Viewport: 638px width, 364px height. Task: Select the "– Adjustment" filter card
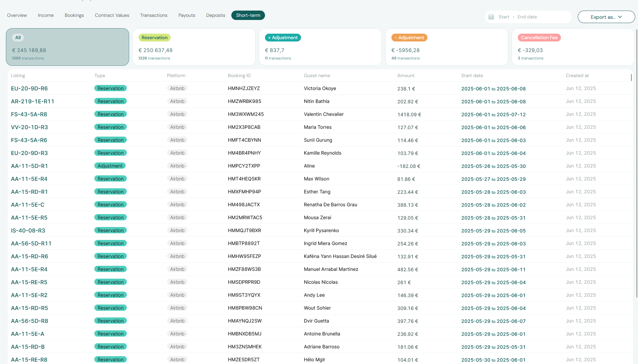point(447,47)
